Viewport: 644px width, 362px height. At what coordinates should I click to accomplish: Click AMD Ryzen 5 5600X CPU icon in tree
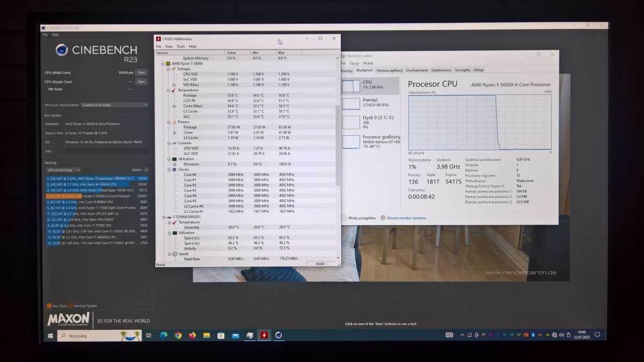click(168, 63)
